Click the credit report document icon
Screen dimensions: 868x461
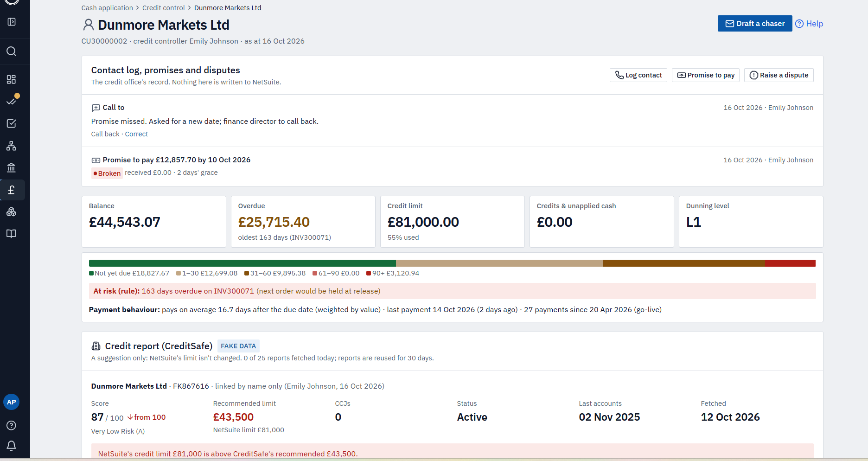pyautogui.click(x=96, y=346)
